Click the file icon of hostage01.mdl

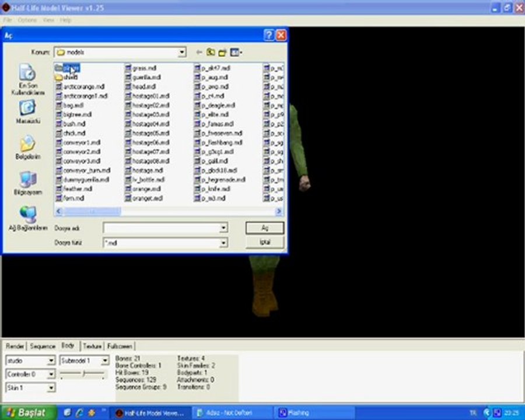coord(128,96)
